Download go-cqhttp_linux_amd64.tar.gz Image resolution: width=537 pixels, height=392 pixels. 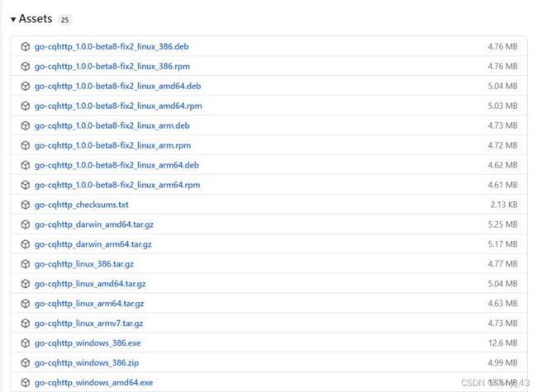click(90, 284)
